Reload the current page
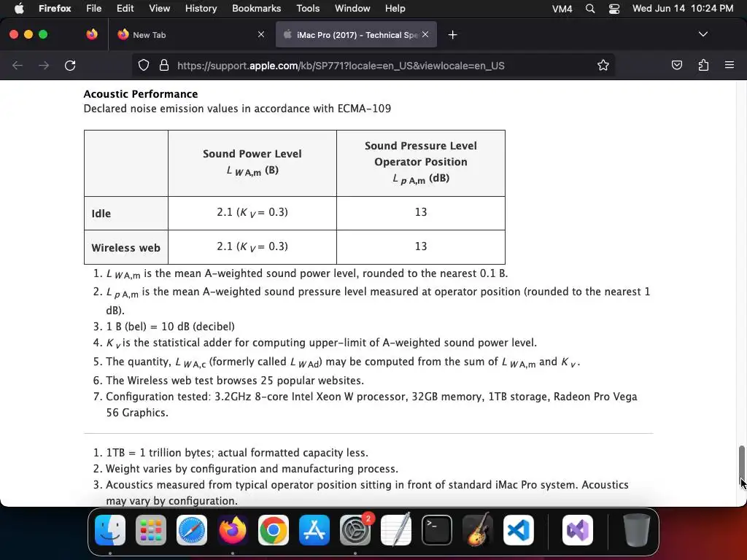This screenshot has width=747, height=560. (70, 65)
